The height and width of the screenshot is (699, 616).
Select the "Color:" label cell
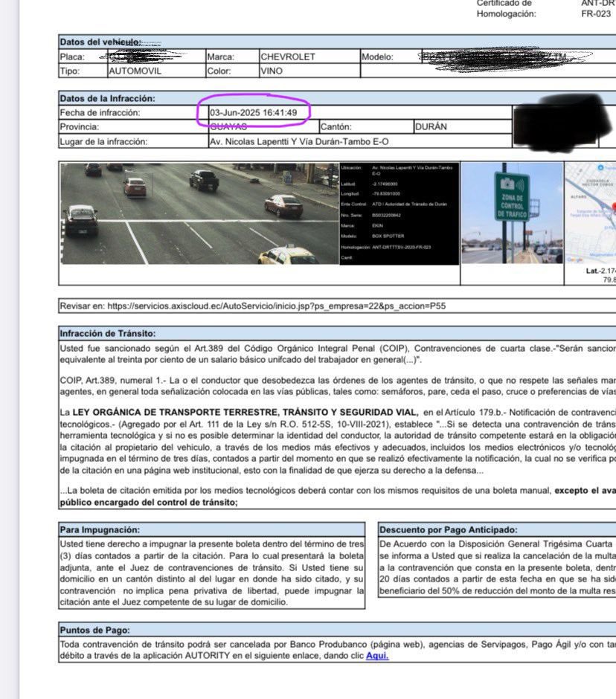point(232,71)
